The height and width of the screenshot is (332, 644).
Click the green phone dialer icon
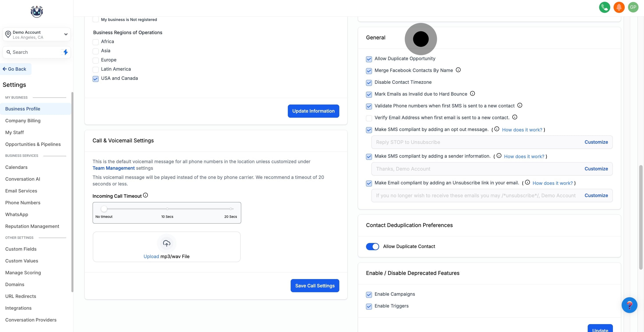pos(604,7)
